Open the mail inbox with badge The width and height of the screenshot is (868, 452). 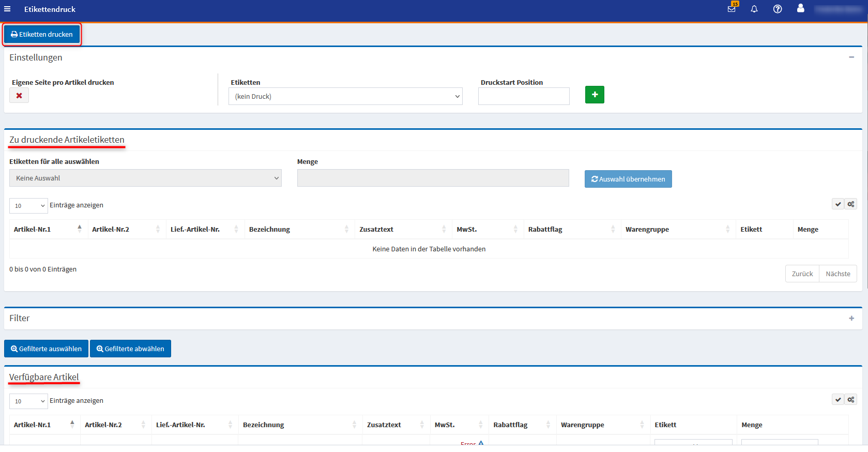732,9
